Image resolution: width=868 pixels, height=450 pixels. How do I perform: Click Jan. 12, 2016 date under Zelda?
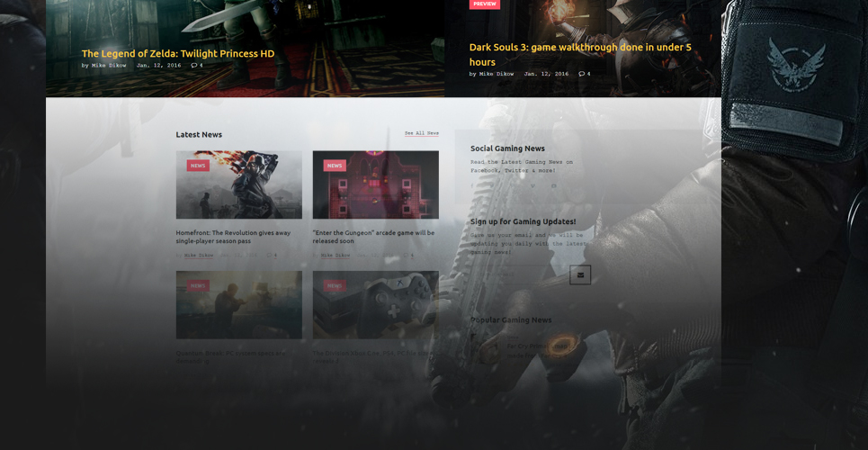click(x=159, y=66)
